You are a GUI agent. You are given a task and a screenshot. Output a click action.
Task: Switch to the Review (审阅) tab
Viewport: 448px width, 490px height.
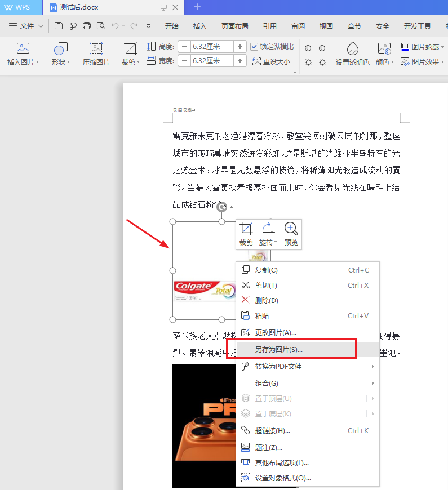pyautogui.click(x=298, y=26)
